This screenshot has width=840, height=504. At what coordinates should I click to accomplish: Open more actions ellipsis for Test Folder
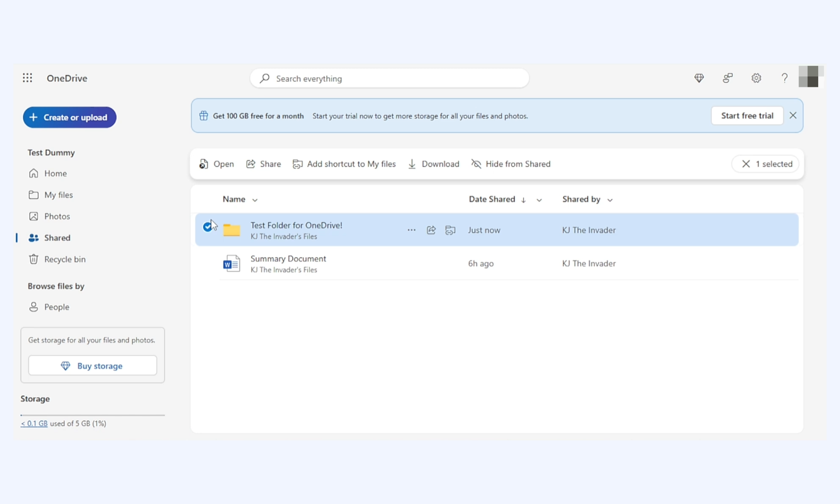click(x=412, y=230)
